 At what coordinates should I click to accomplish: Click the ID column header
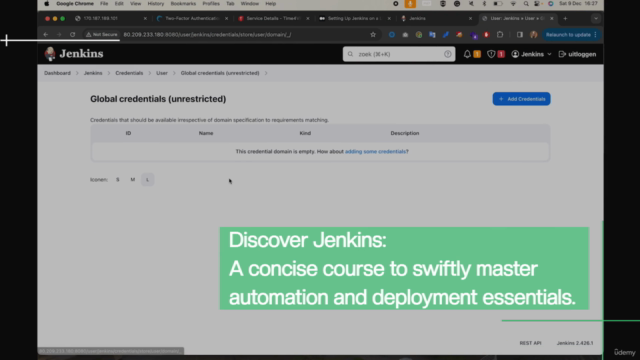pos(128,133)
